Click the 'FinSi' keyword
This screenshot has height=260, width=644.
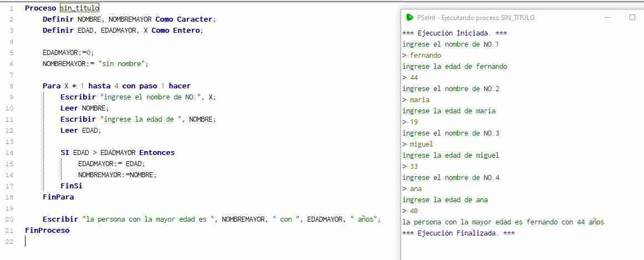[x=72, y=186]
